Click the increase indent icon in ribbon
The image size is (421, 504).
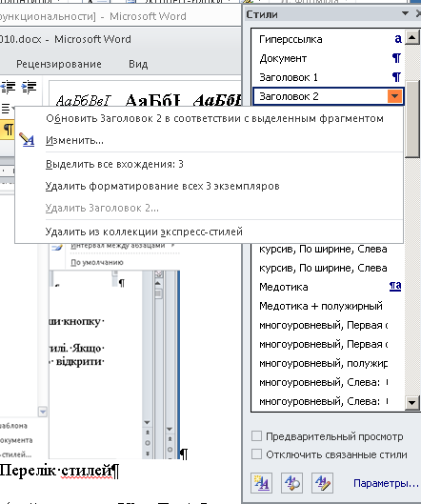29,87
